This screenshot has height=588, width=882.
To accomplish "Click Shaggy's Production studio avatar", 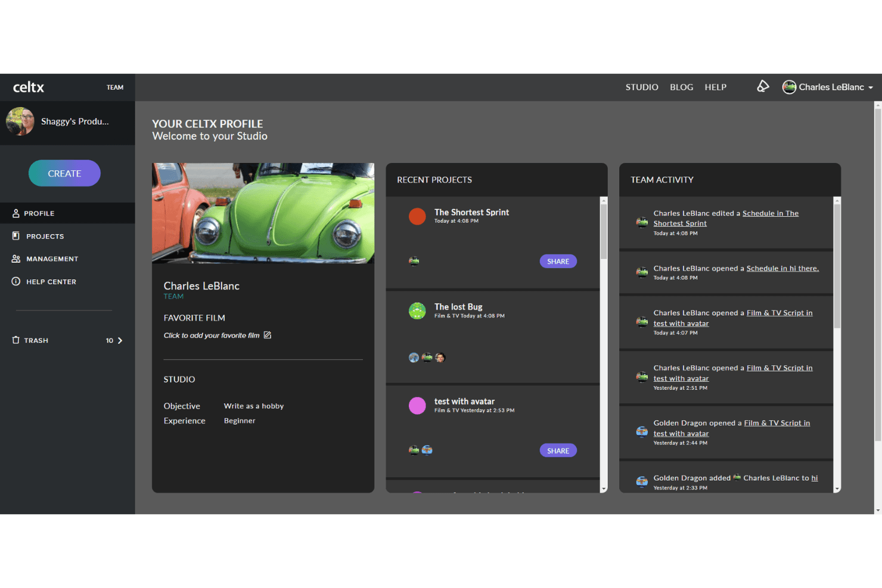I will [x=20, y=122].
